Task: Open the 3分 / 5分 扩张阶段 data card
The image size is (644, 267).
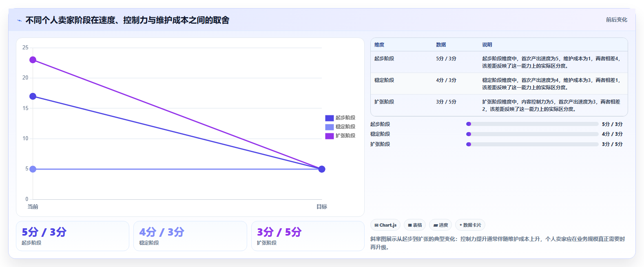Action: click(308, 236)
